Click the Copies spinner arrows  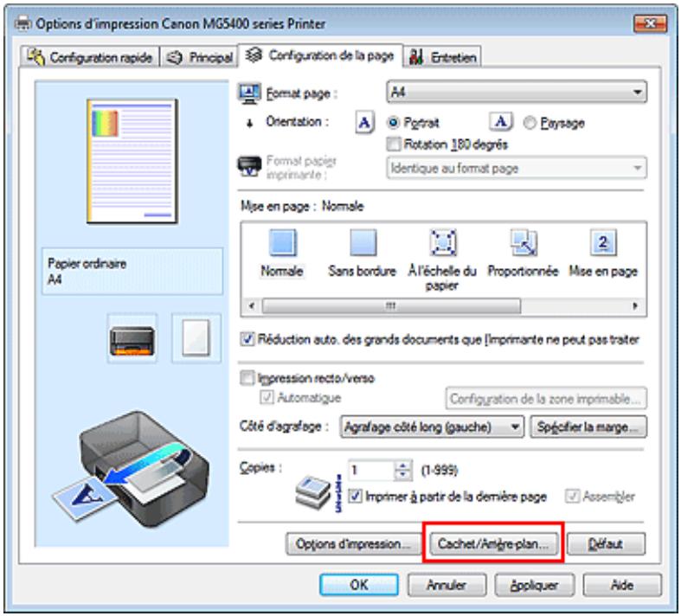402,470
